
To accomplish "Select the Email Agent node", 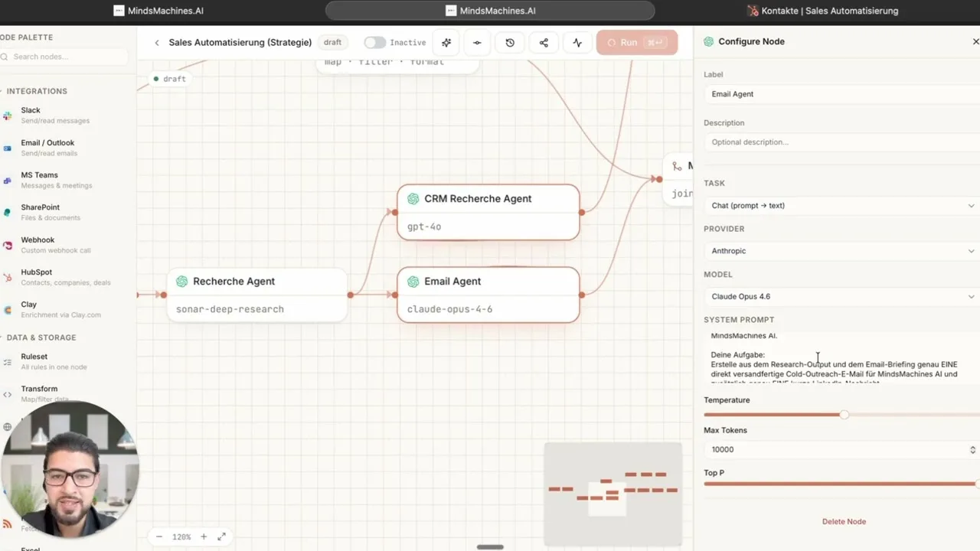I will [488, 295].
